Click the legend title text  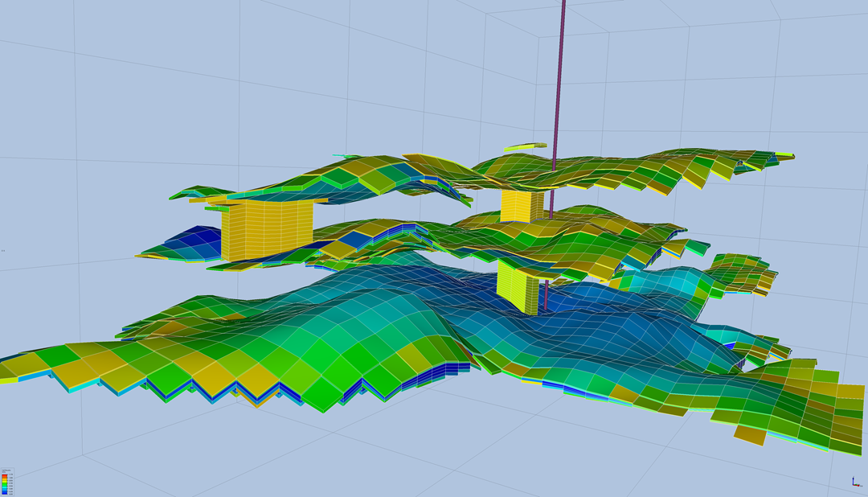pyautogui.click(x=6, y=470)
